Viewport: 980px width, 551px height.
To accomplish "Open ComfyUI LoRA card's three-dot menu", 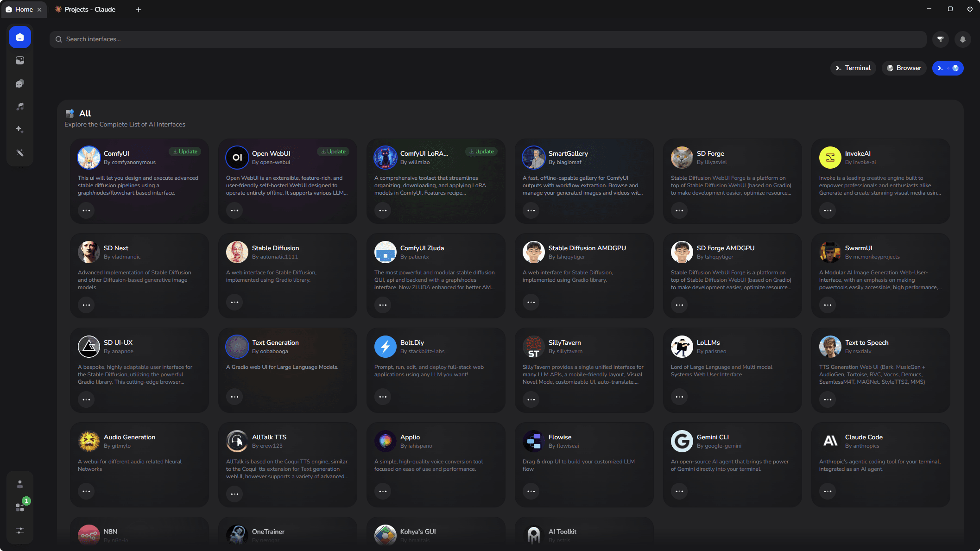I will click(x=383, y=210).
